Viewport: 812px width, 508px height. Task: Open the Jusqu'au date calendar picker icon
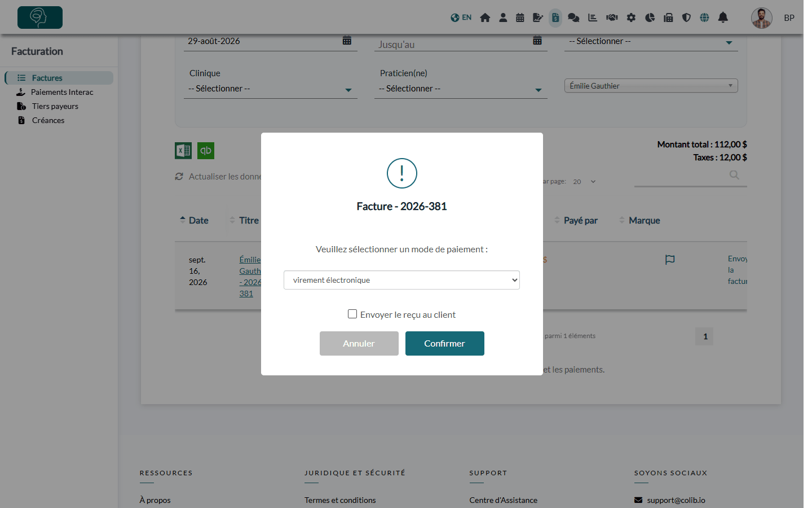click(537, 41)
